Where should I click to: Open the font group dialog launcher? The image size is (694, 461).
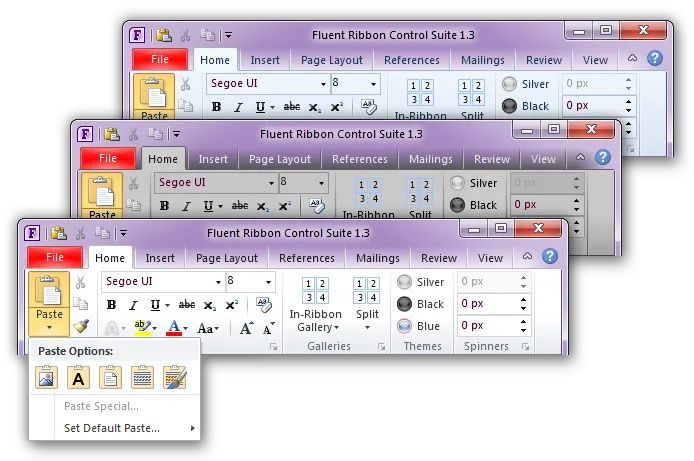274,347
